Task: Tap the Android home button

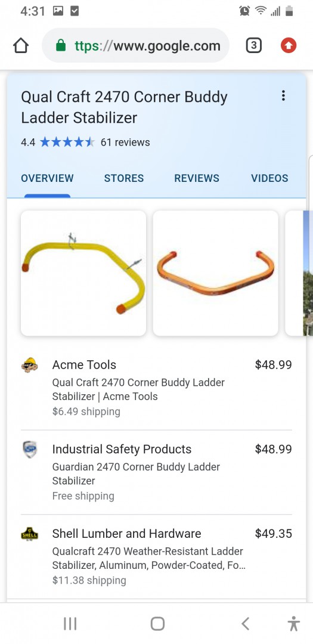Action: [x=157, y=624]
